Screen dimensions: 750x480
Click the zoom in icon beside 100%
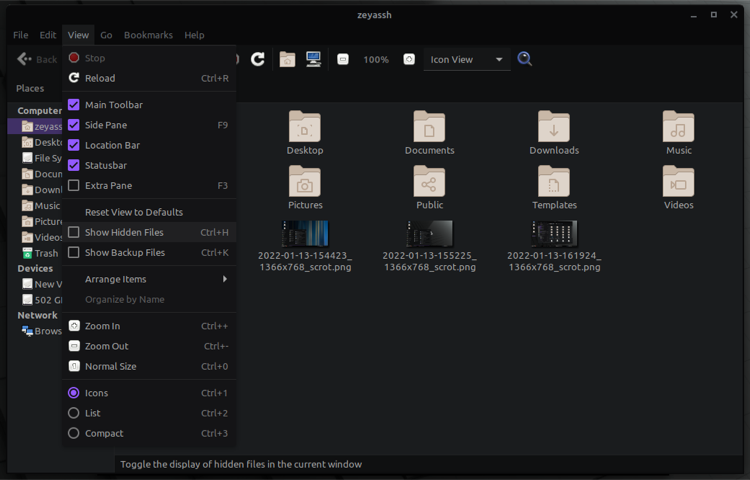coord(409,60)
